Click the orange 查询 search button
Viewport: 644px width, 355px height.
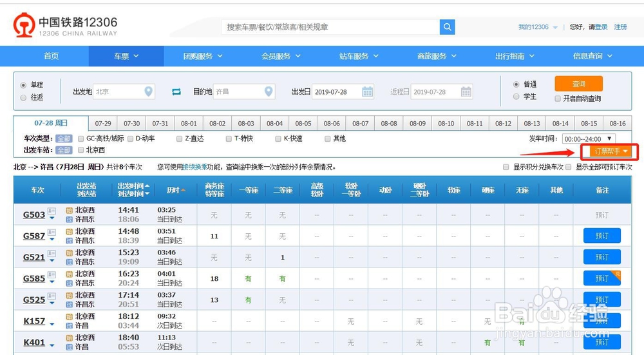pos(579,84)
